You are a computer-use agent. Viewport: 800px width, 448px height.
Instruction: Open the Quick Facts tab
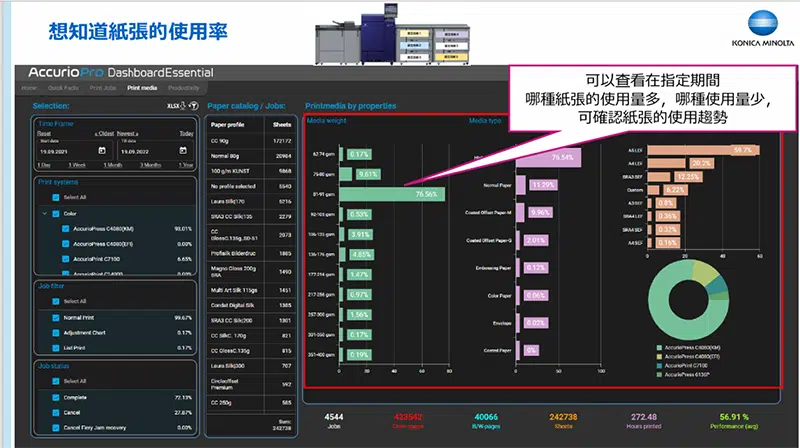(63, 88)
